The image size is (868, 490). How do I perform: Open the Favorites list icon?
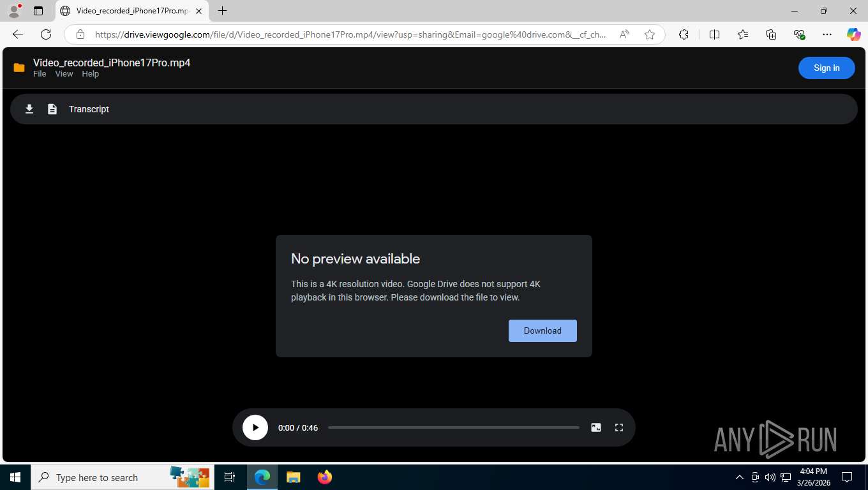tap(743, 34)
